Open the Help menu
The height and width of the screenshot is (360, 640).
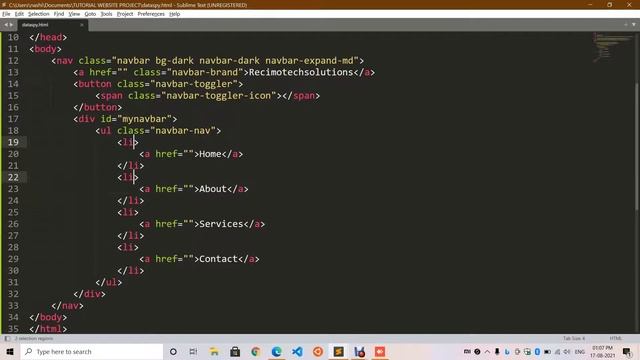(x=175, y=14)
